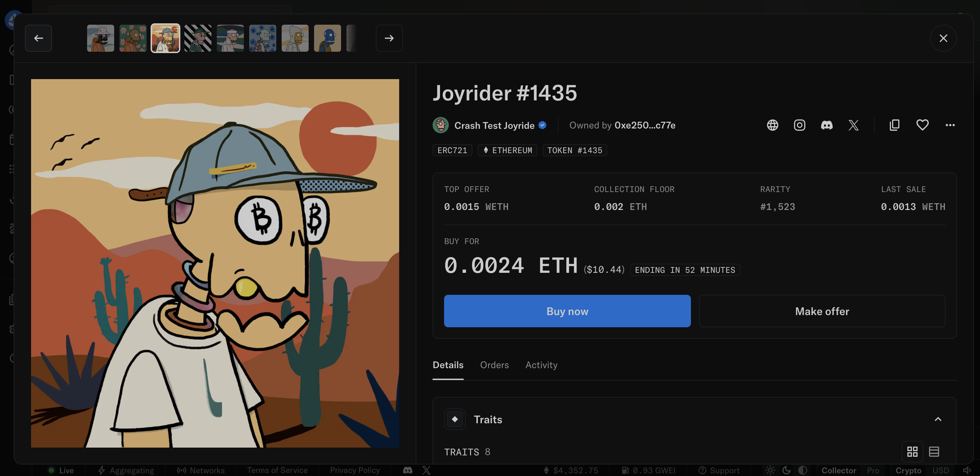Favorite this item with the heart icon
980x476 pixels.
pyautogui.click(x=922, y=125)
